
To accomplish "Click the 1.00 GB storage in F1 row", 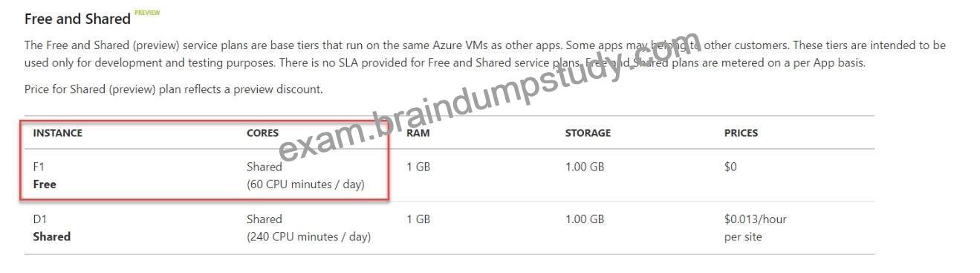I will coord(585,167).
